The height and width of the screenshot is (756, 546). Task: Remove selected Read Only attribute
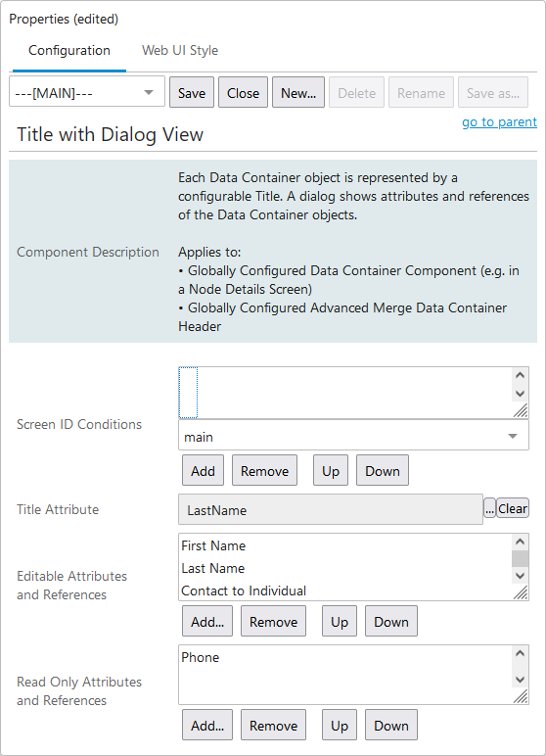(273, 725)
